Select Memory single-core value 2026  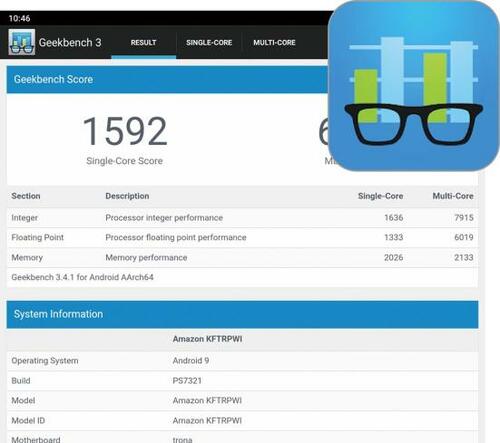(394, 257)
